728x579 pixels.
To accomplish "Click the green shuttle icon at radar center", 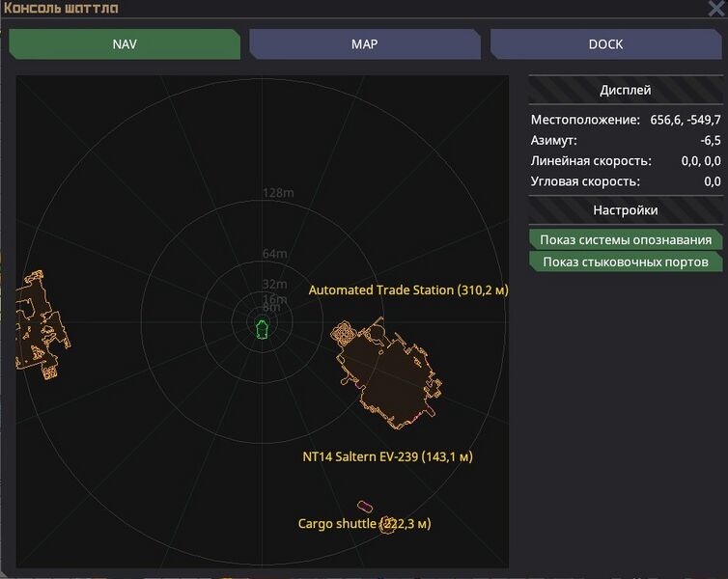I will [262, 329].
